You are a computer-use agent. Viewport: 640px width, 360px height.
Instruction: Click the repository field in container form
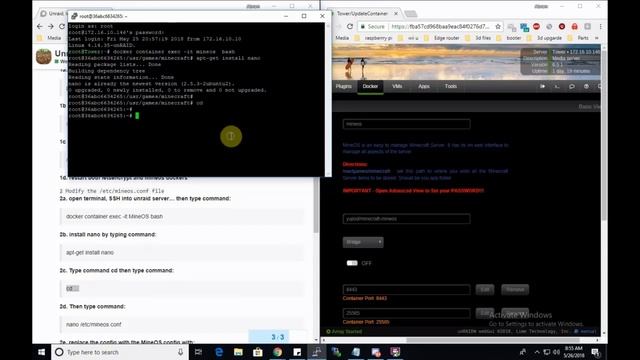[407, 219]
